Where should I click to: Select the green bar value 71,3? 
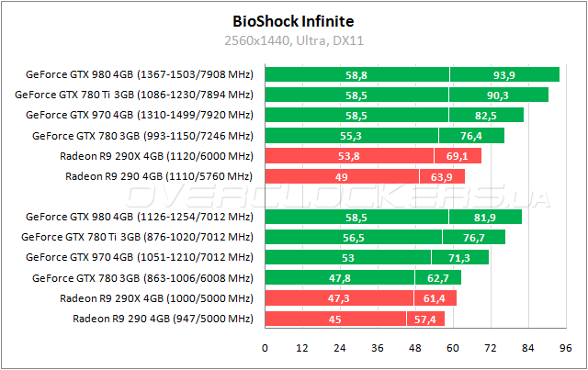click(457, 258)
